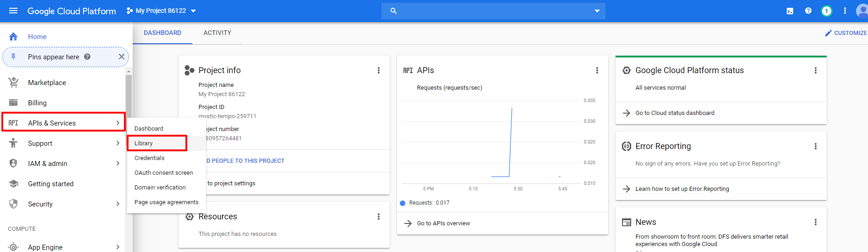The height and width of the screenshot is (252, 868).
Task: Open Project info card options menu
Action: click(378, 70)
